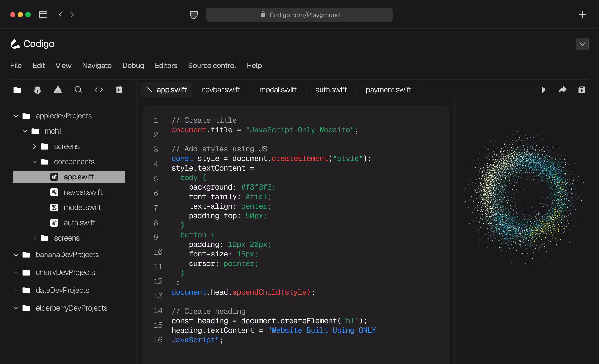Open the Source control menu
This screenshot has height=364, width=599.
click(x=212, y=66)
